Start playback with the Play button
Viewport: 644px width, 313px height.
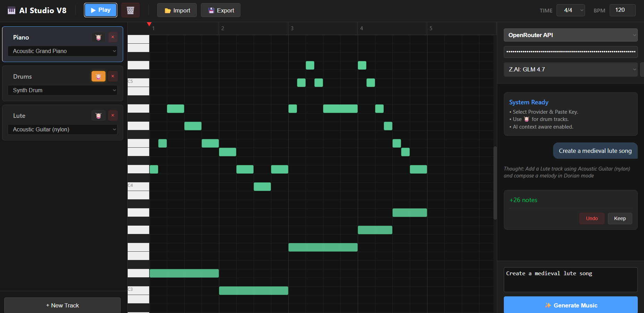pyautogui.click(x=101, y=10)
